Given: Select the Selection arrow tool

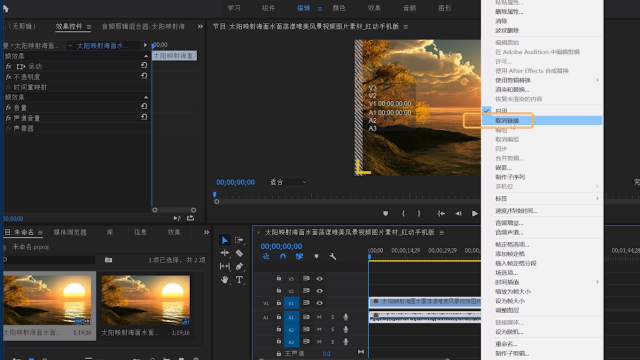Looking at the screenshot, I should click(x=224, y=240).
